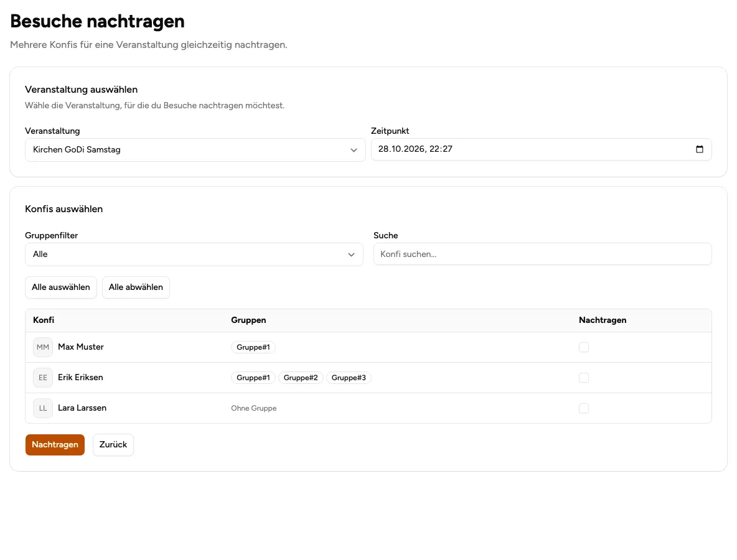
Task: Click the Alle auswählen button
Action: coord(60,287)
